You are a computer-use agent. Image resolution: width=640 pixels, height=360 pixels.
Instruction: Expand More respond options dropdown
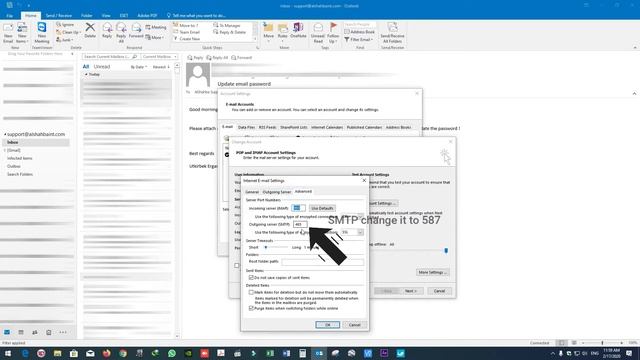click(155, 38)
